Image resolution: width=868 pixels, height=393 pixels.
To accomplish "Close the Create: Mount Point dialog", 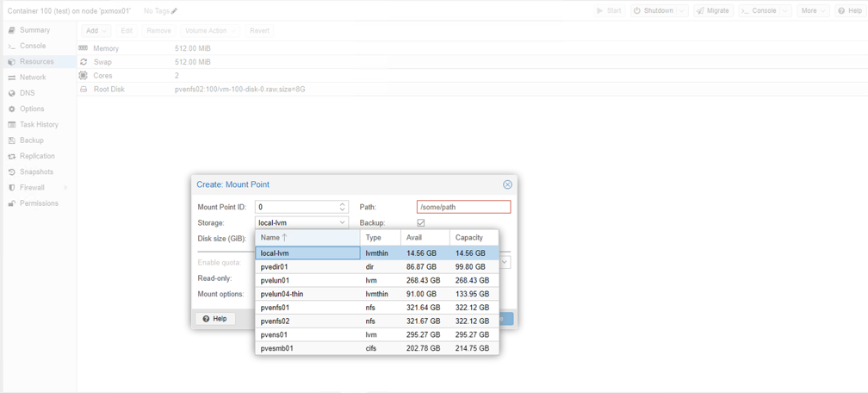I will (507, 184).
